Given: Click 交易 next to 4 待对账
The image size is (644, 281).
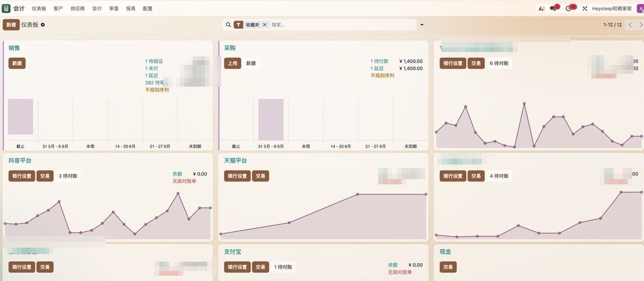Looking at the screenshot, I should (x=476, y=176).
